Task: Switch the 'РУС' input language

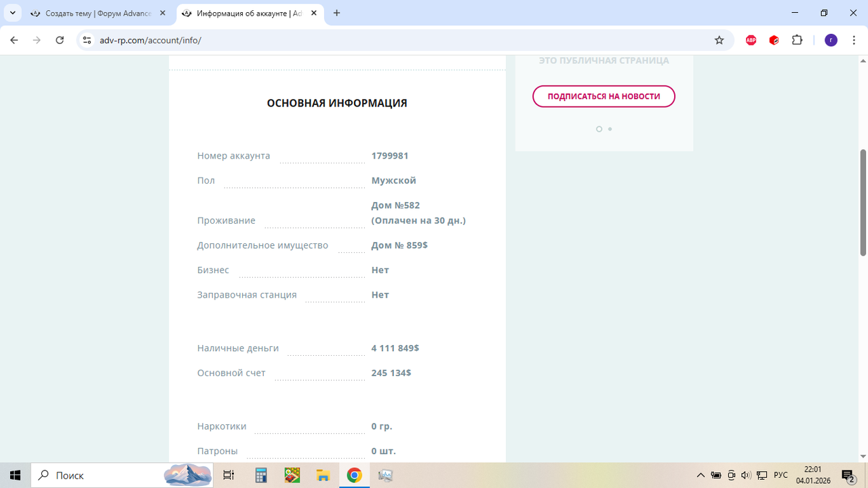Action: (x=781, y=475)
